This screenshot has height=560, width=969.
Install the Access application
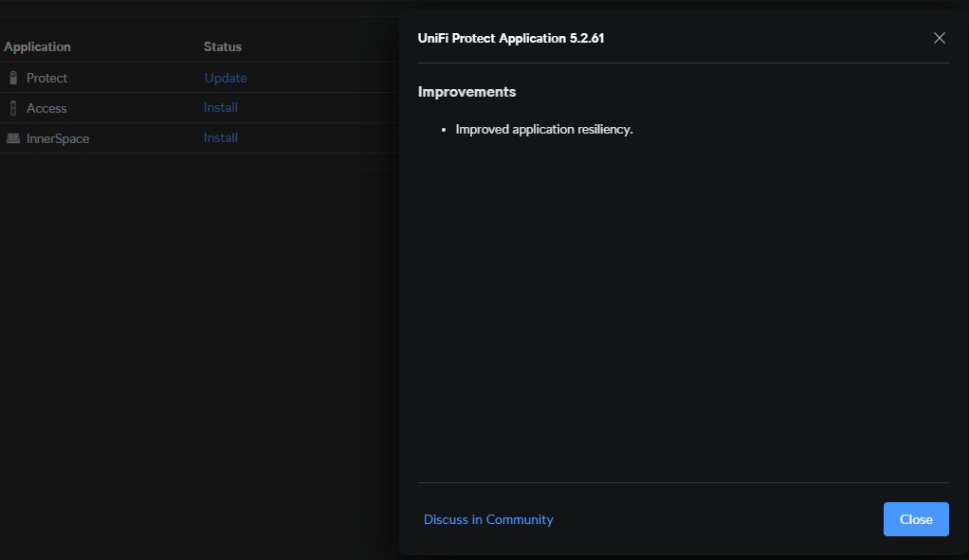221,108
